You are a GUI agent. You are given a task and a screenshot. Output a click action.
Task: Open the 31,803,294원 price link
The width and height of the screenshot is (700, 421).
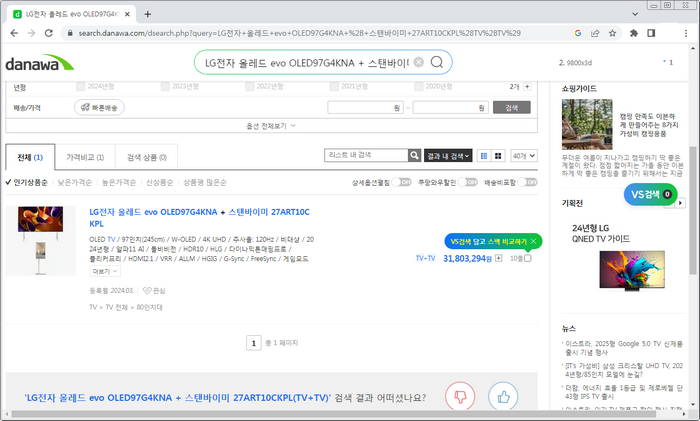(x=467, y=258)
